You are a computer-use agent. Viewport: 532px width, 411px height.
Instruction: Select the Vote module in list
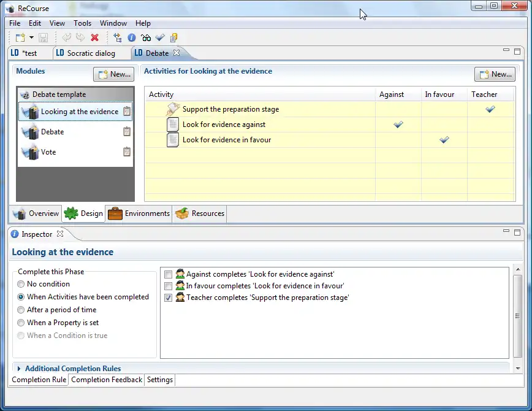(48, 152)
